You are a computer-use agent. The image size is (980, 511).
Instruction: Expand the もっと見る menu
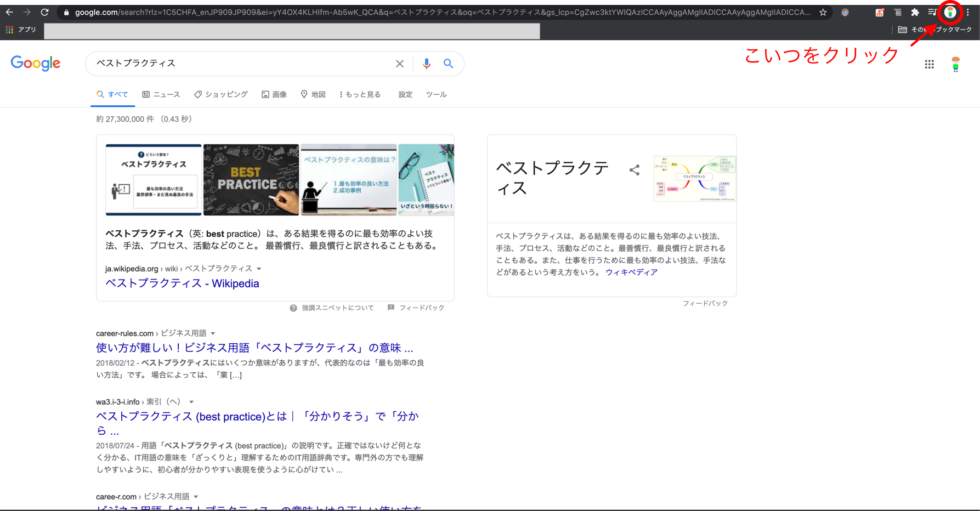click(x=360, y=94)
